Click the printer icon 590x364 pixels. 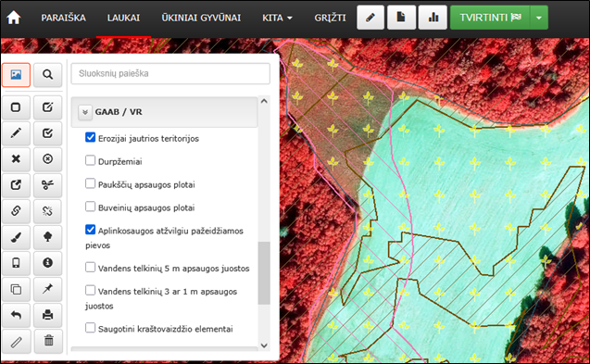47,315
